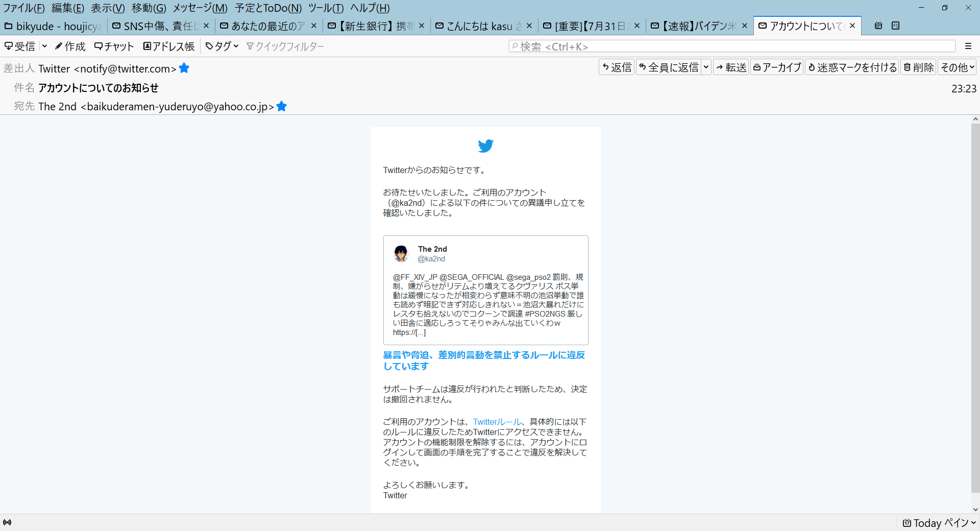Viewport: 980px width, 531px height.
Task: Star the sender Twitter contact
Action: [x=184, y=68]
